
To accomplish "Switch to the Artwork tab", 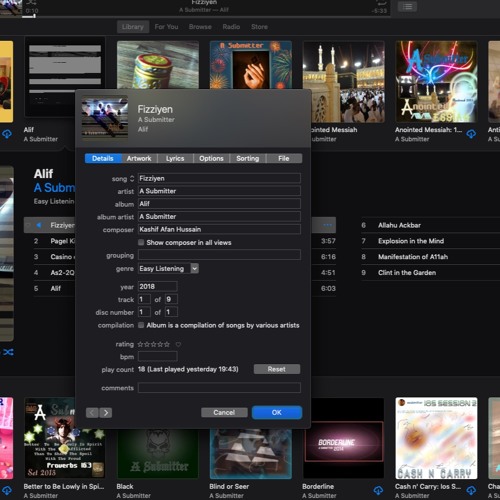I will [x=139, y=158].
